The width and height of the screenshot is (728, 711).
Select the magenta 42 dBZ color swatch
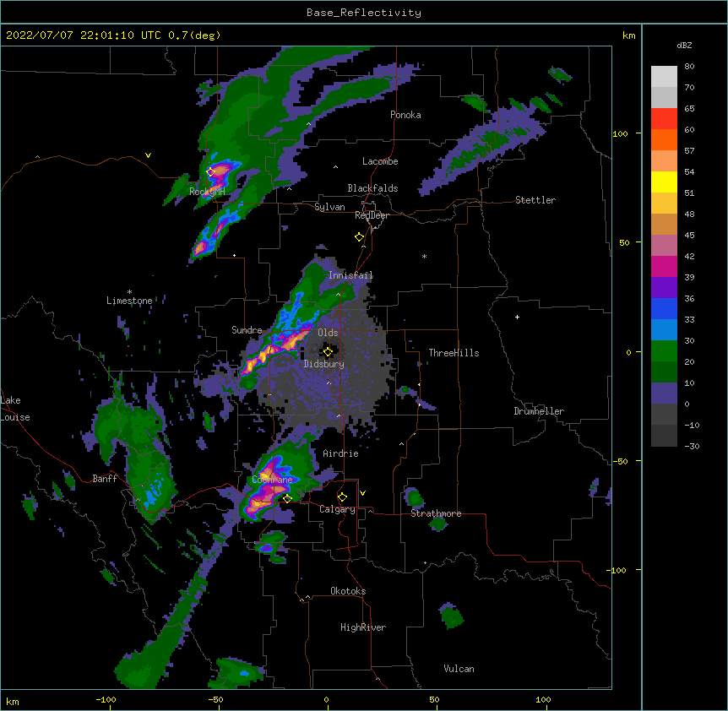pyautogui.click(x=664, y=266)
